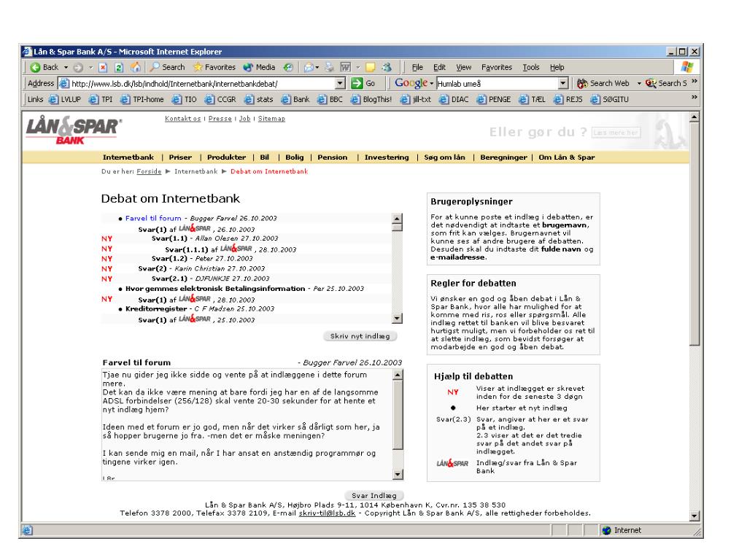
Task: Open the Search pane in toolbar
Action: 167,67
